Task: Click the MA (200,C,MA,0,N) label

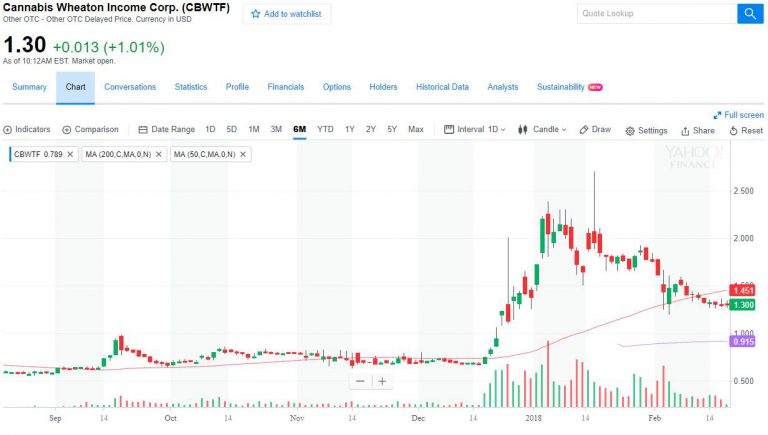Action: click(x=118, y=154)
